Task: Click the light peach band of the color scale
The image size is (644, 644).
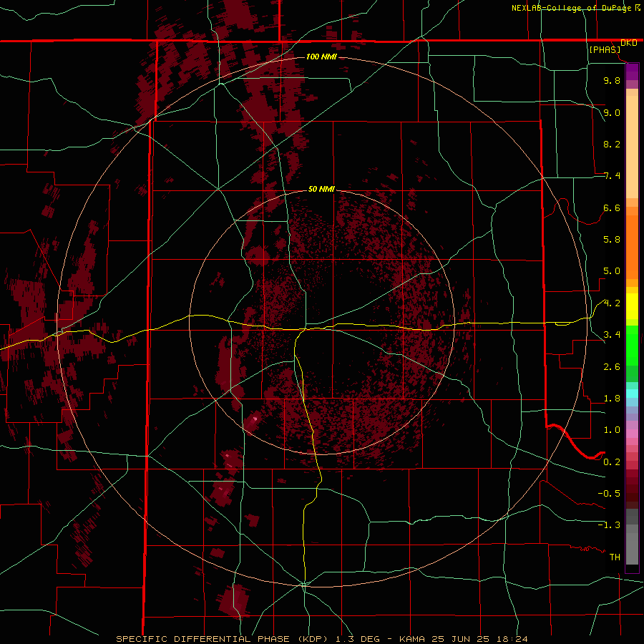Action: point(632,147)
